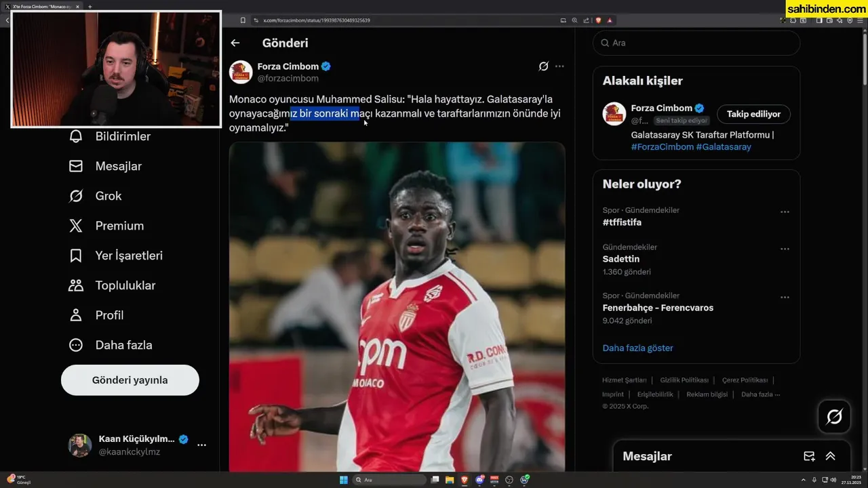Screen dimensions: 868x488
Task: Open Bildirimler in the sidebar
Action: coord(110,136)
